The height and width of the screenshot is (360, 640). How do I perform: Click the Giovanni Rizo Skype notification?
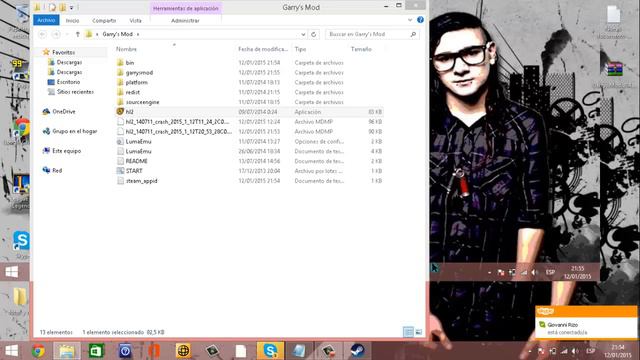[586, 322]
